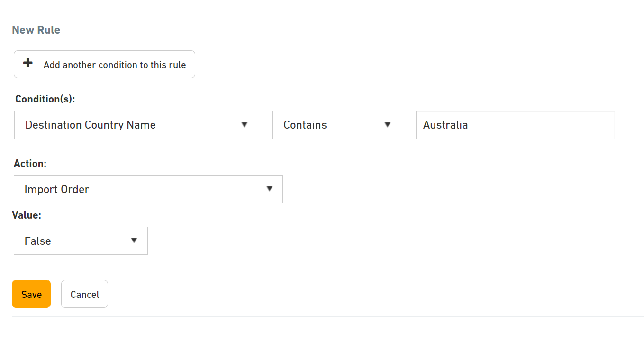Click the arrow on the Contains dropdown
The height and width of the screenshot is (343, 644).
pos(387,125)
